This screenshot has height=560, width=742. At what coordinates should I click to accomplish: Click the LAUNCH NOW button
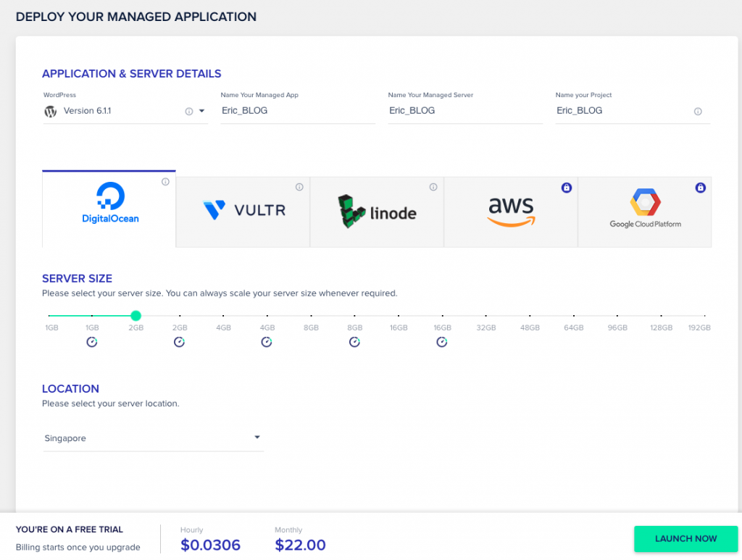[x=685, y=539]
